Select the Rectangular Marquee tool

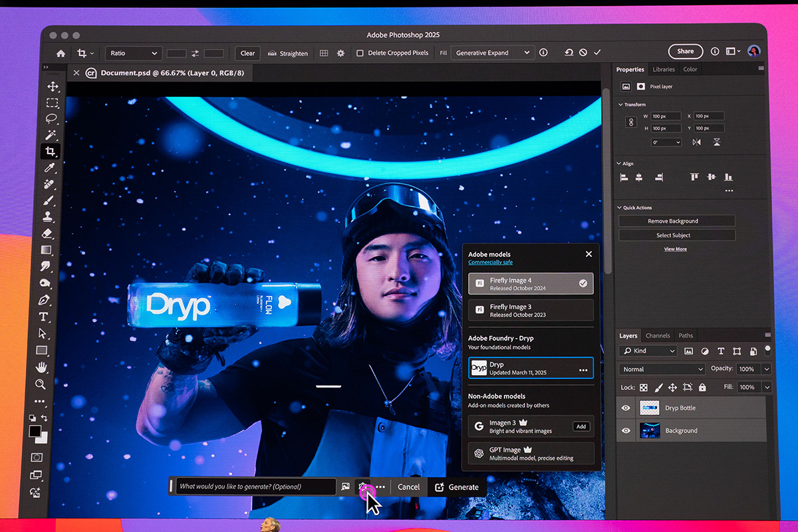pyautogui.click(x=52, y=103)
